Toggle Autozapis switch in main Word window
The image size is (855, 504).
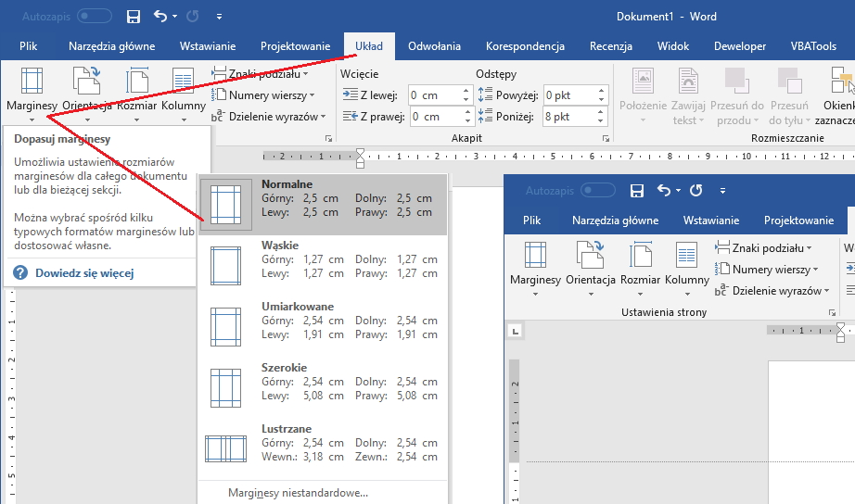(95, 17)
